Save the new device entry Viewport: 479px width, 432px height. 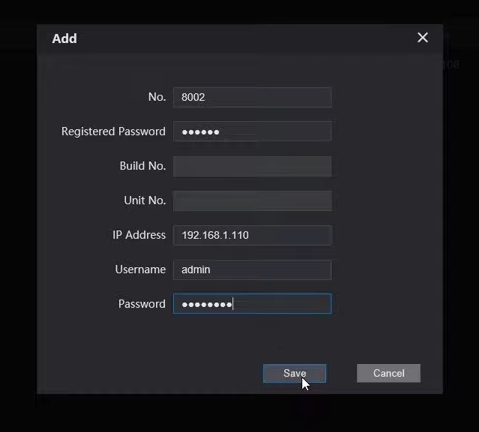[x=295, y=373]
